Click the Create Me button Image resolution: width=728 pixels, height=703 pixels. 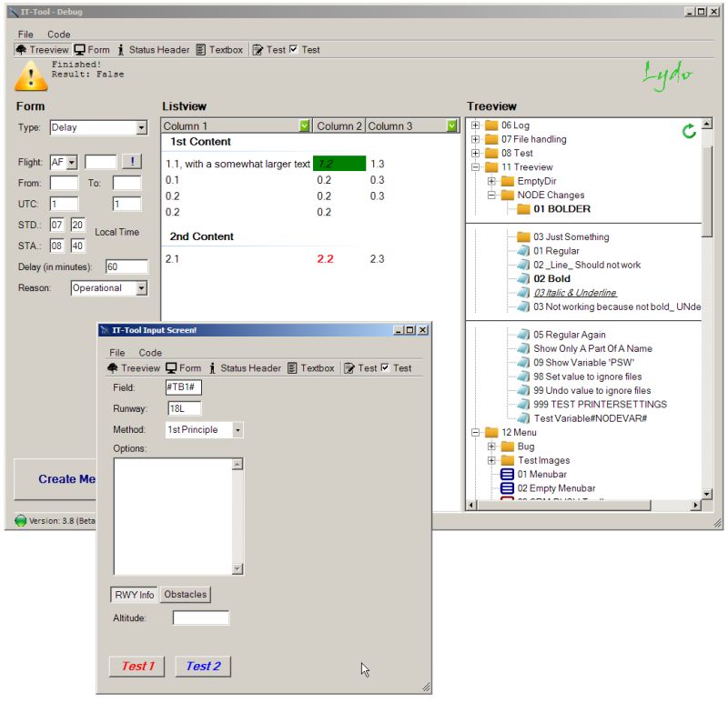[x=56, y=479]
